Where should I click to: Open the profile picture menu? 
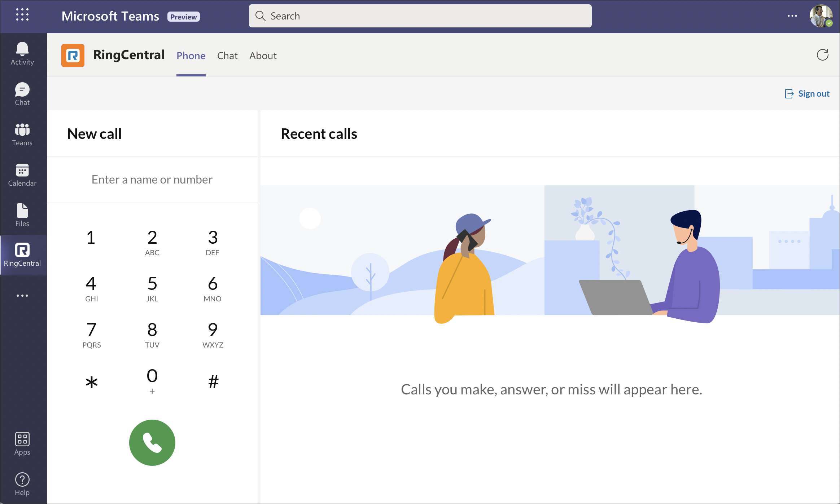(821, 16)
